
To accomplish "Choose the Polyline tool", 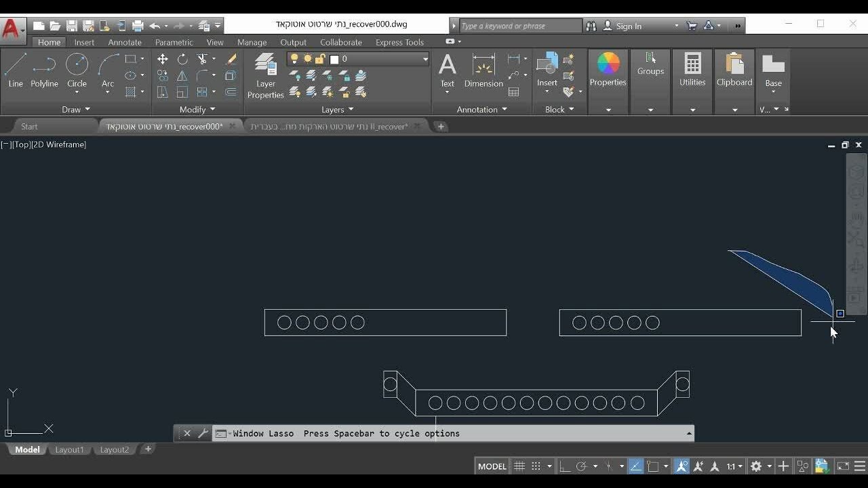I will 44,71.
